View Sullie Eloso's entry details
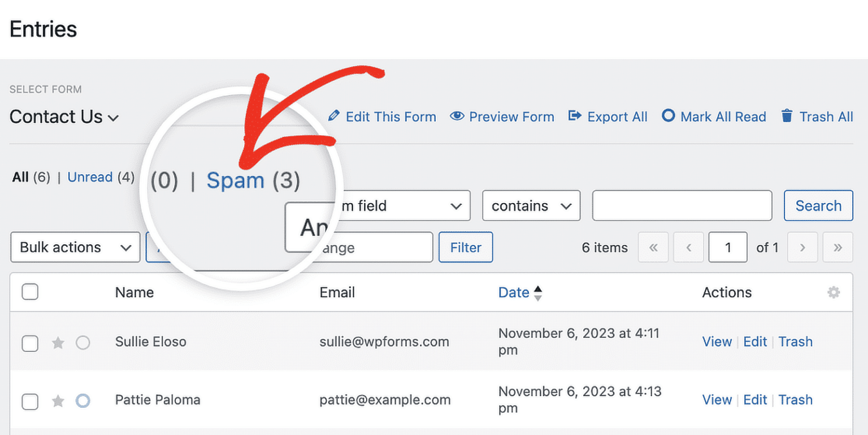Viewport: 868px width, 435px height. [x=717, y=342]
